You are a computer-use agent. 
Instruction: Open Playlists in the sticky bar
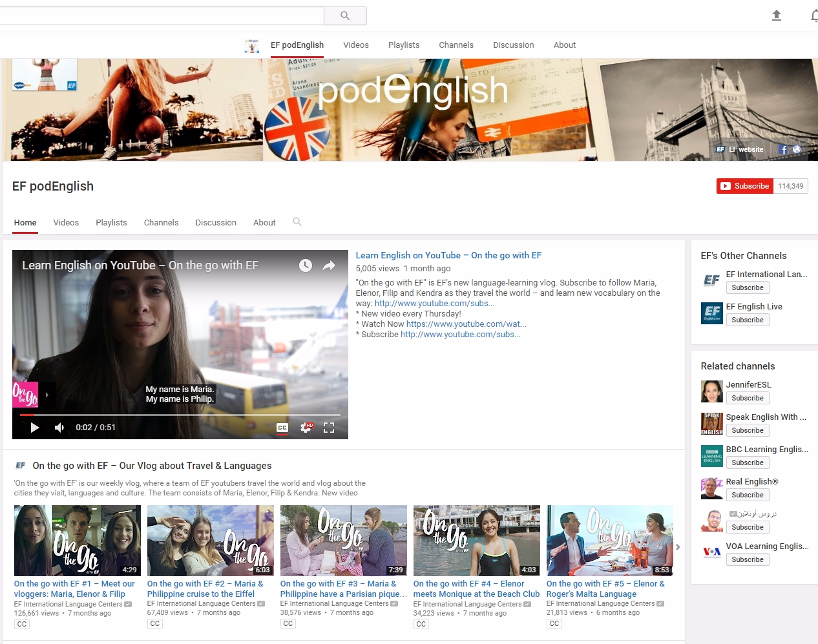(x=404, y=45)
